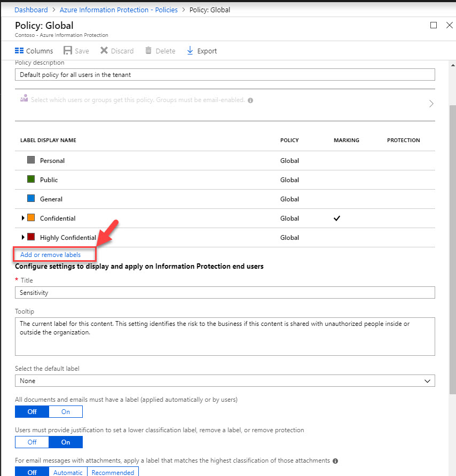This screenshot has height=476, width=456.
Task: Click the Policy: Global breadcrumb text
Action: click(x=210, y=10)
